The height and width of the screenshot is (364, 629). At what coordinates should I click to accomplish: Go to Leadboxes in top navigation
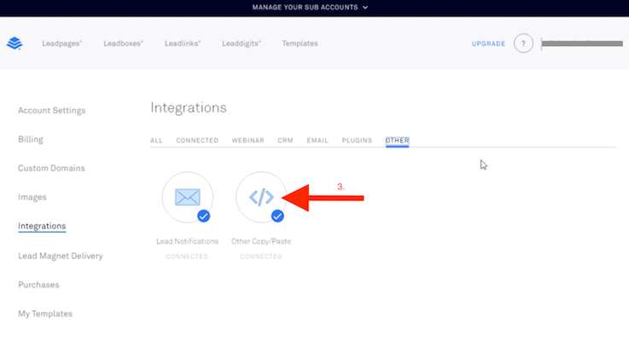(123, 43)
